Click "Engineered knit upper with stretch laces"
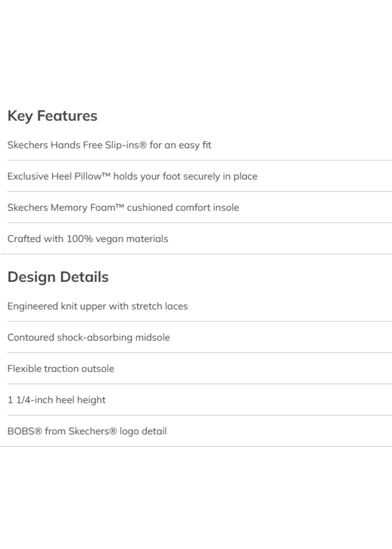Screen dimensions: 392x549 (x=98, y=306)
